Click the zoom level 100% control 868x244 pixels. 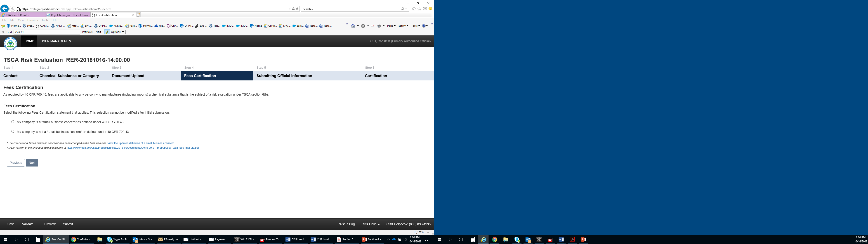click(x=420, y=232)
